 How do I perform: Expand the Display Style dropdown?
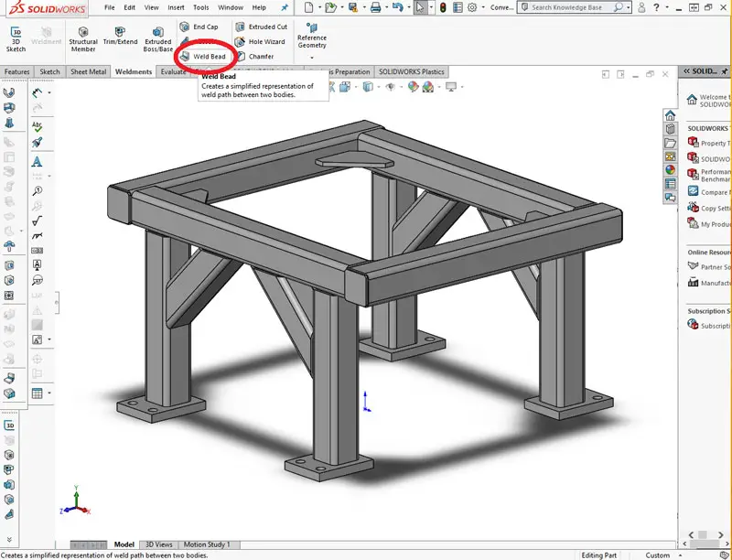coord(371,88)
